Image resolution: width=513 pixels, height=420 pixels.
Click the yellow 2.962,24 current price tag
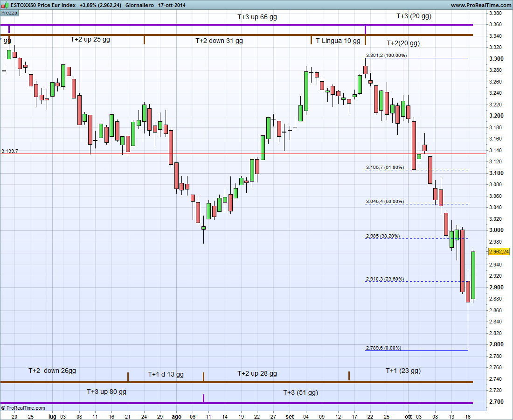click(499, 252)
